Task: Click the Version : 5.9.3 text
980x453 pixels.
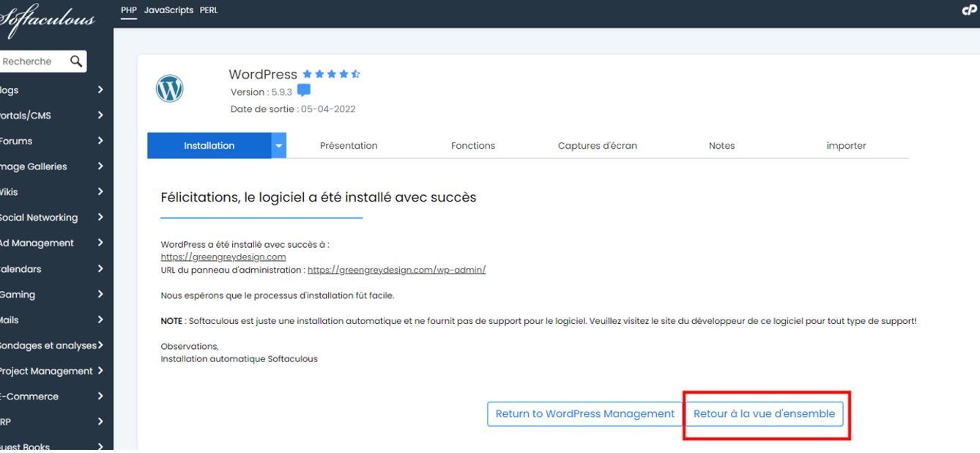Action: (x=261, y=92)
